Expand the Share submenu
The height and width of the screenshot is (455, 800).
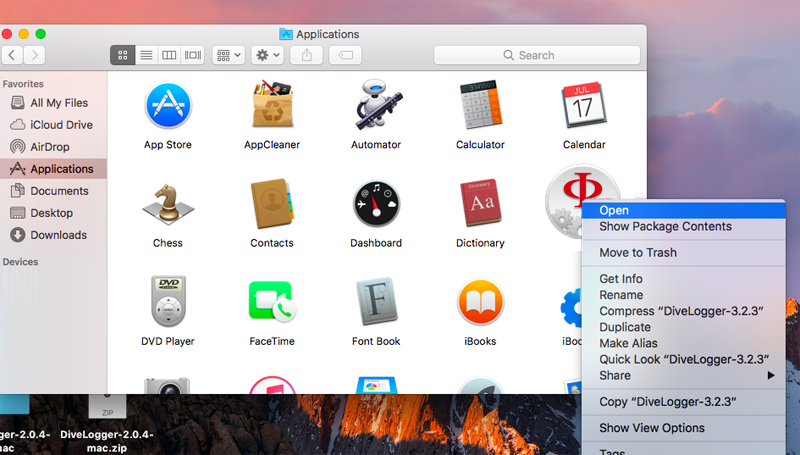683,375
